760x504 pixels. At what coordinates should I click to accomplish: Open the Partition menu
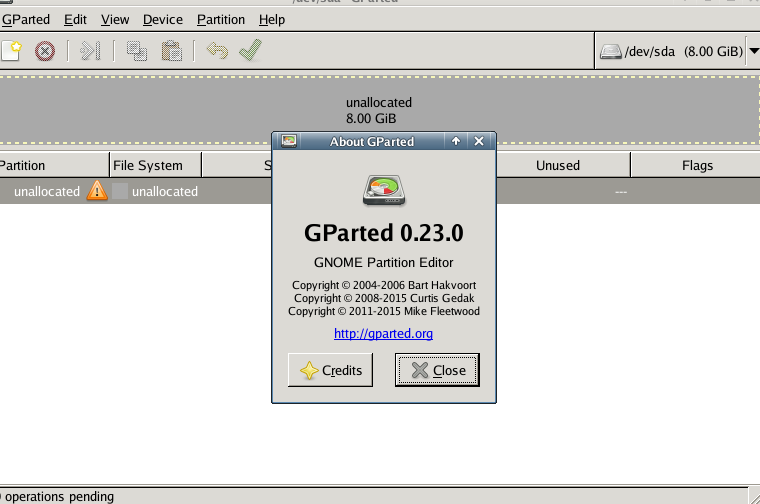click(x=221, y=20)
